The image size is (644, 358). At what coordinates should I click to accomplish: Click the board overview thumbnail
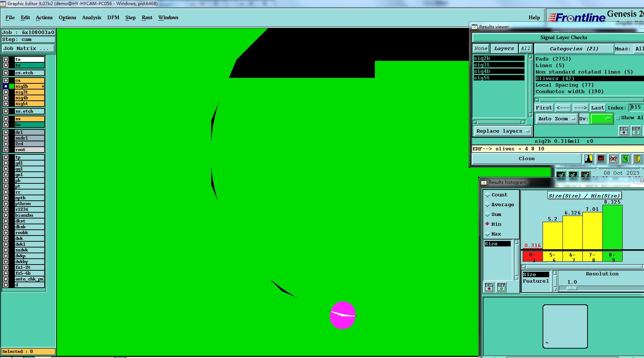coord(565,326)
